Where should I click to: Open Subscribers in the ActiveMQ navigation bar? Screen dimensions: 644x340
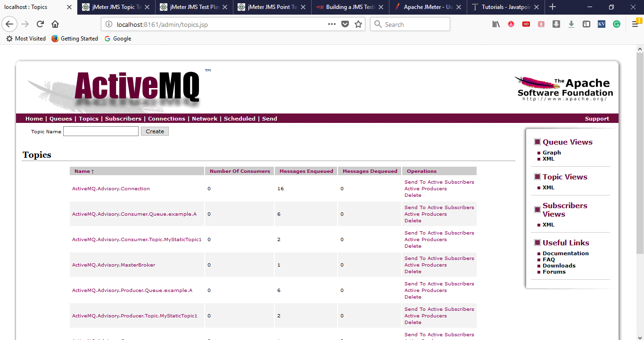123,119
